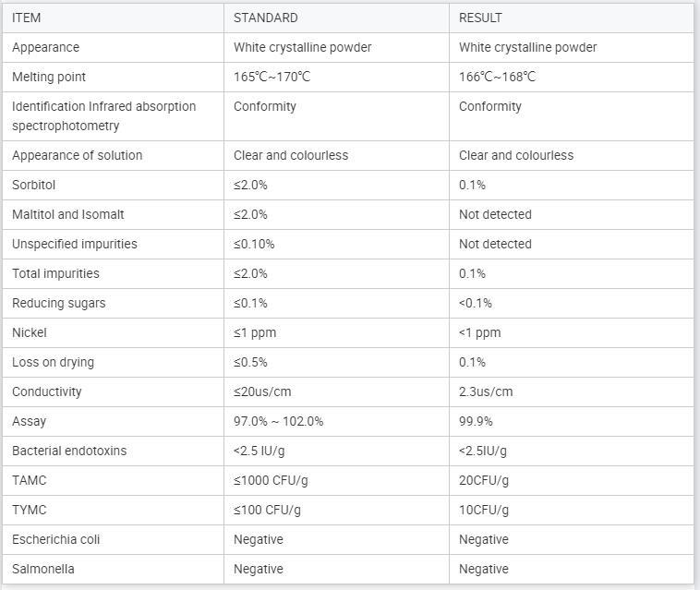Image resolution: width=700 pixels, height=590 pixels.
Task: Select the Nickel row label
Action: pyautogui.click(x=30, y=332)
